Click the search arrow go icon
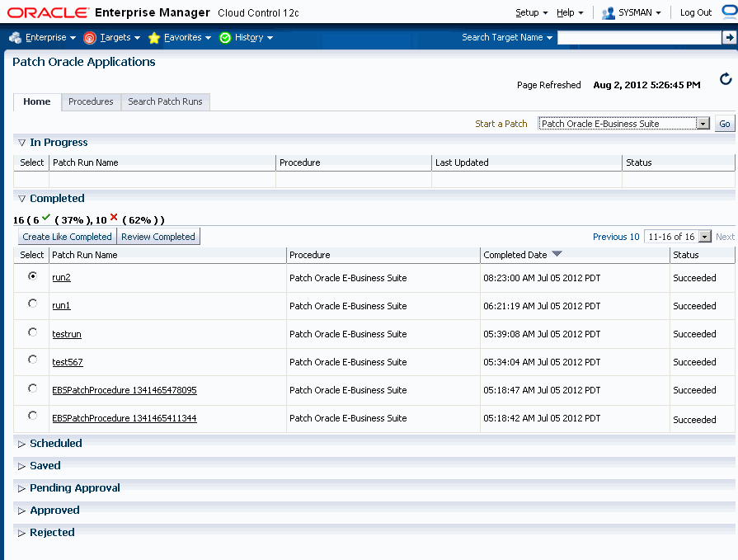 click(729, 37)
